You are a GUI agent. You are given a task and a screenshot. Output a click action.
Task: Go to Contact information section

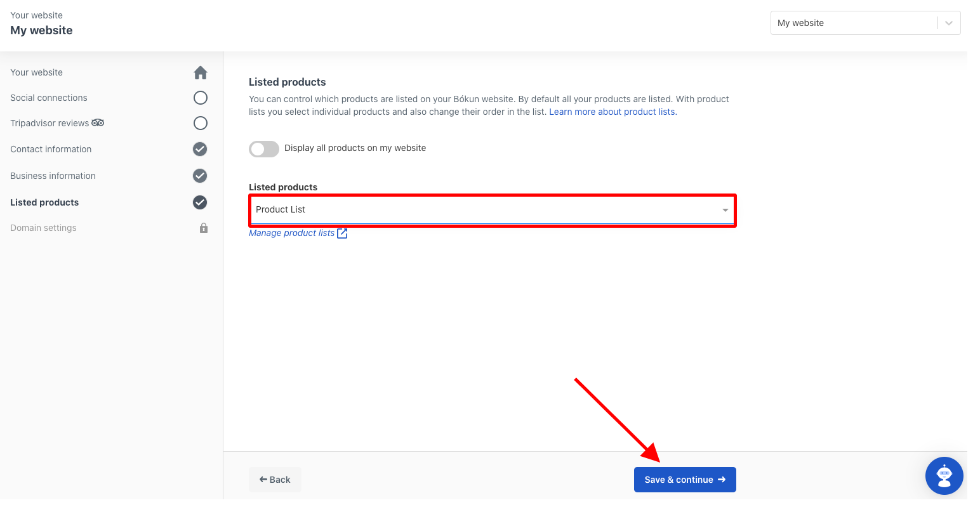pos(51,149)
